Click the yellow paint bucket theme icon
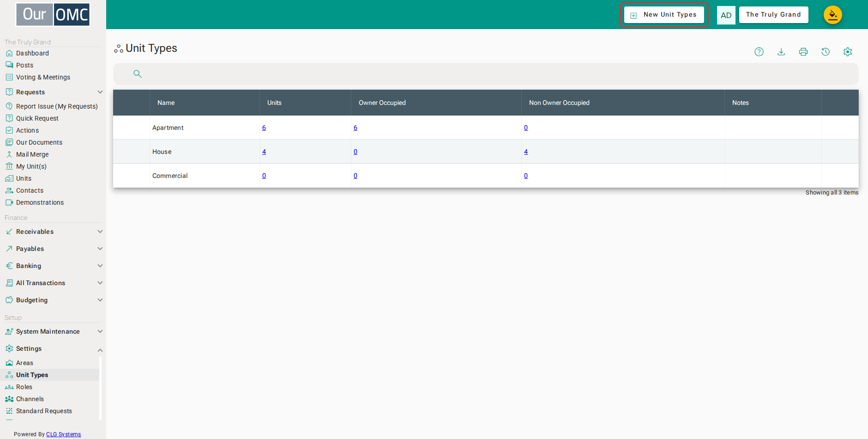The height and width of the screenshot is (439, 868). point(833,15)
